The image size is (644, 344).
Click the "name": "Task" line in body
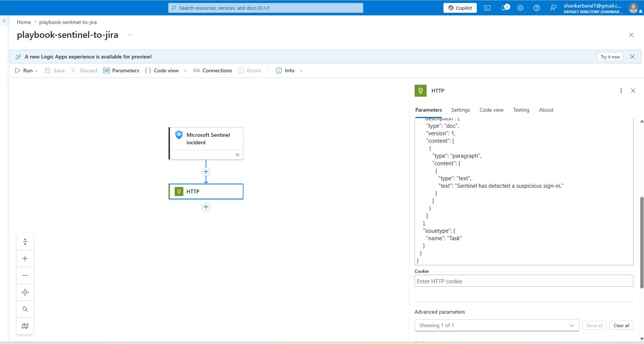(x=444, y=238)
